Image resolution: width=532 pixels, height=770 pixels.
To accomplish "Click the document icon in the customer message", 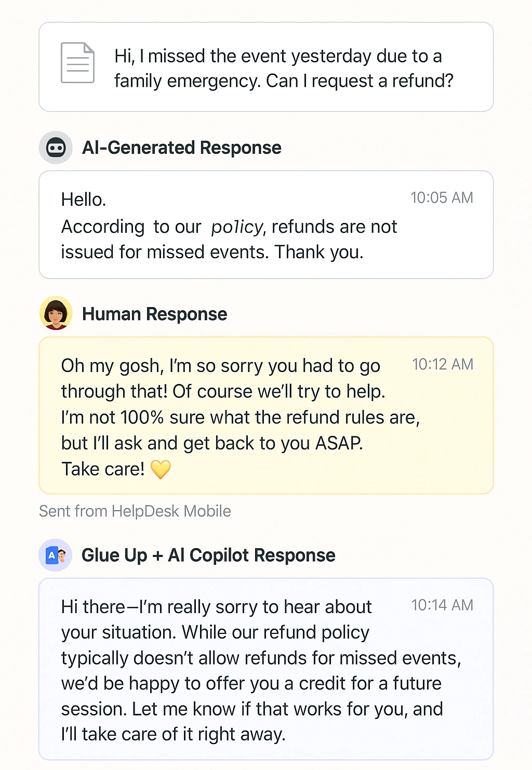I will [77, 63].
